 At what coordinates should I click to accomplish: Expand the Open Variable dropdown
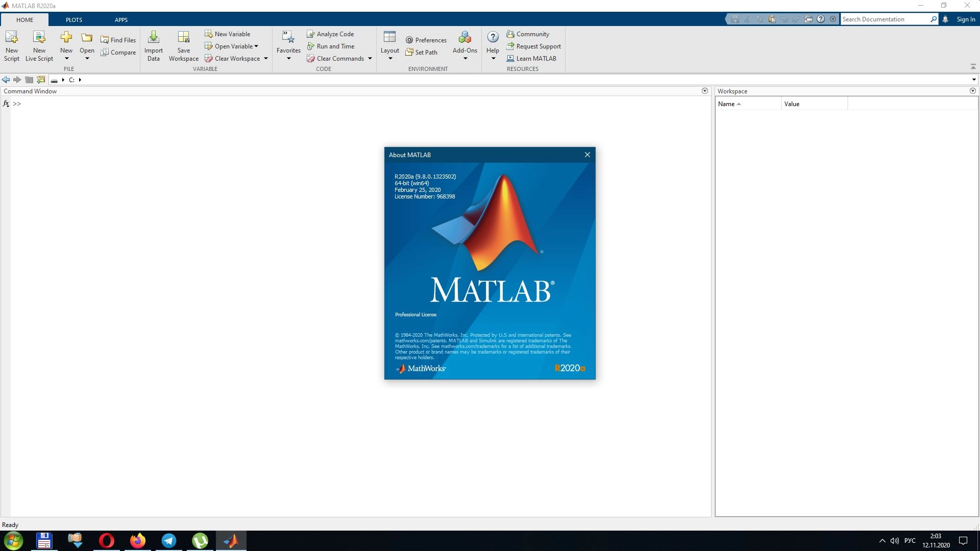pyautogui.click(x=256, y=46)
